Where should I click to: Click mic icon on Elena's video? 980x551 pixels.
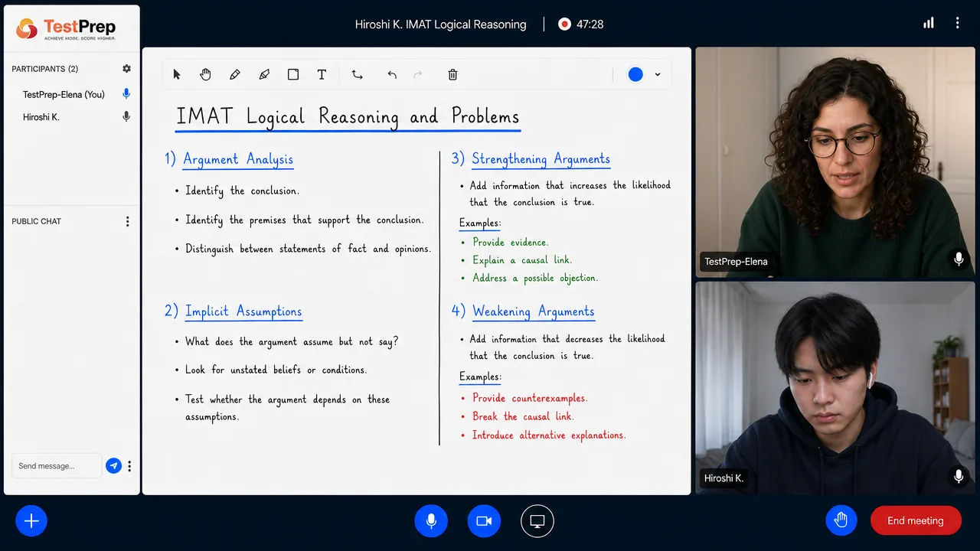point(959,259)
